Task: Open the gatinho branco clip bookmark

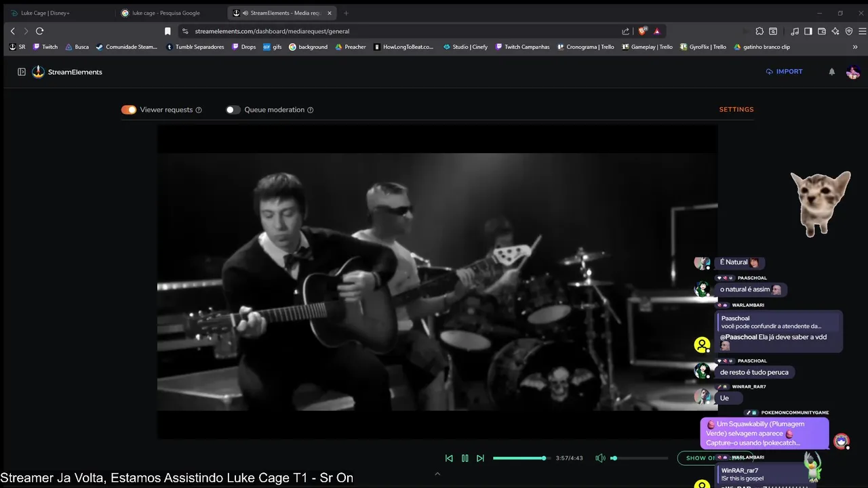Action: pos(762,47)
